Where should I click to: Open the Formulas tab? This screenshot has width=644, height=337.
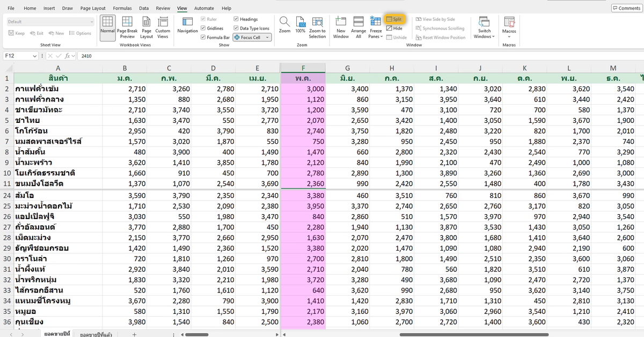coord(122,8)
